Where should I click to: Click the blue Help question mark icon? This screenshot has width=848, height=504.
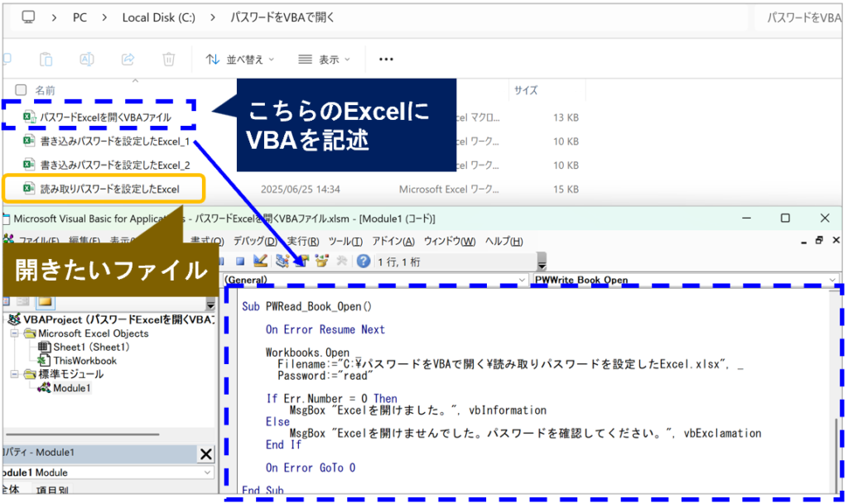[364, 262]
